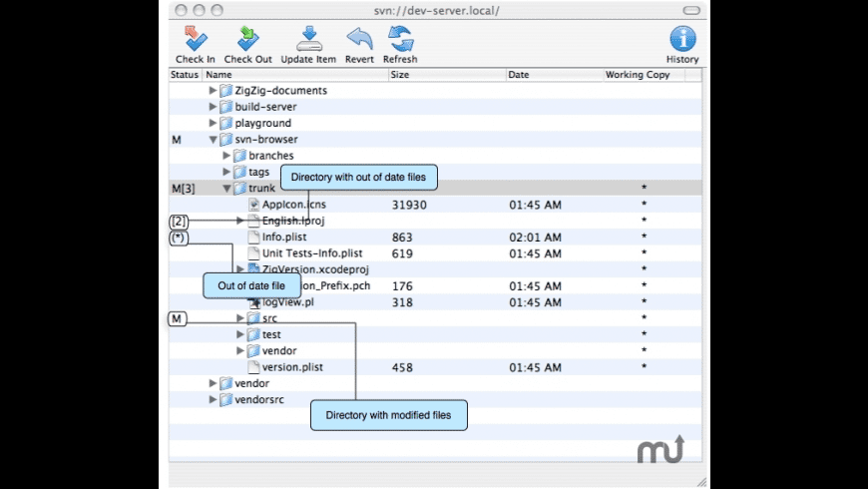Click the src folder icon
This screenshot has height=489, width=868.
pos(253,318)
